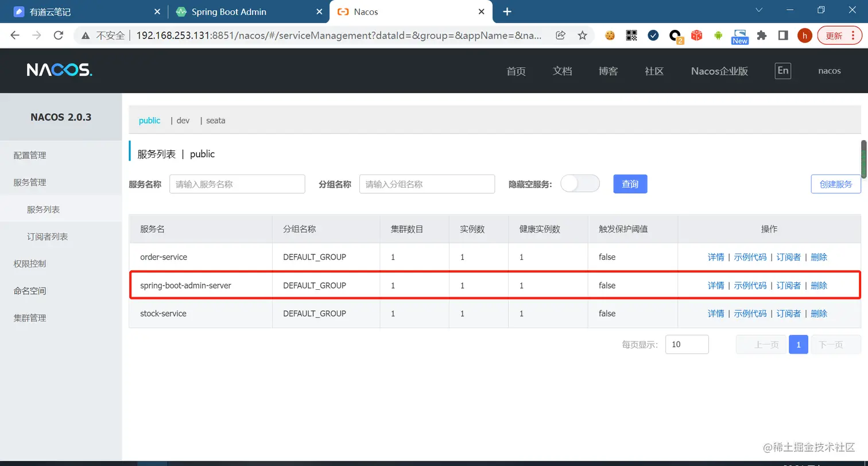Click the 分组名称 input field

click(427, 184)
